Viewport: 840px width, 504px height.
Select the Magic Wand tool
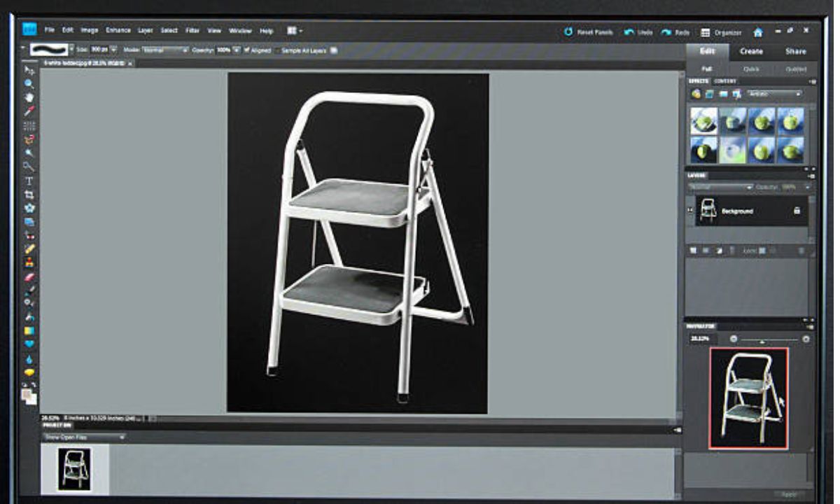[x=26, y=150]
